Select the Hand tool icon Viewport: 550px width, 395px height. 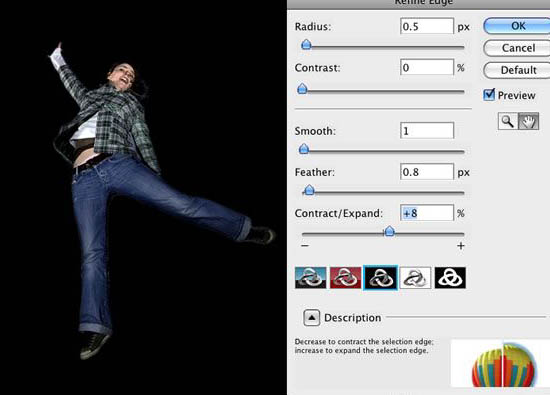[x=528, y=121]
